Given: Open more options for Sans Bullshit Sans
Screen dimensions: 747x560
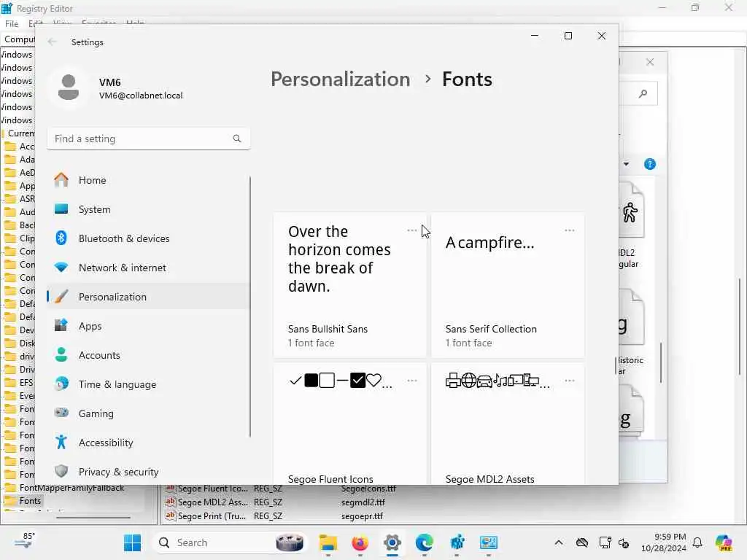Looking at the screenshot, I should click(412, 230).
